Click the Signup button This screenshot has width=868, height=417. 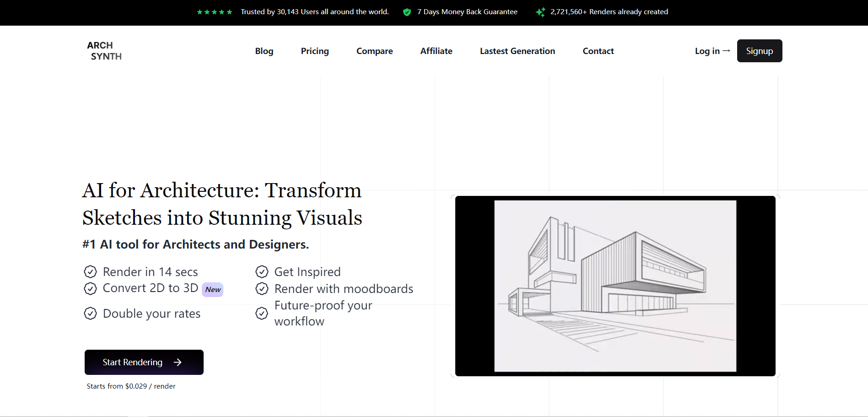pos(759,51)
